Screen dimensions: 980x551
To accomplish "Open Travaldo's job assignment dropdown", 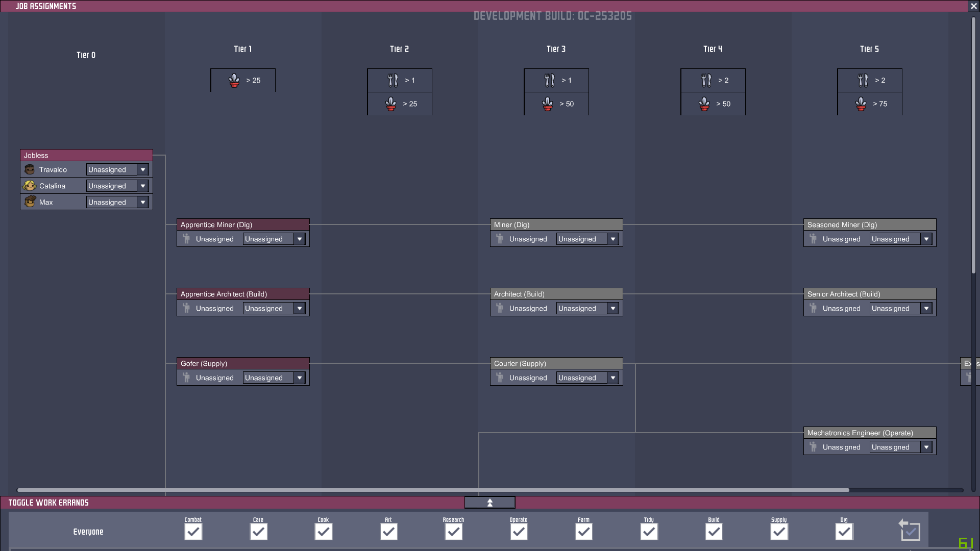I will coord(143,169).
